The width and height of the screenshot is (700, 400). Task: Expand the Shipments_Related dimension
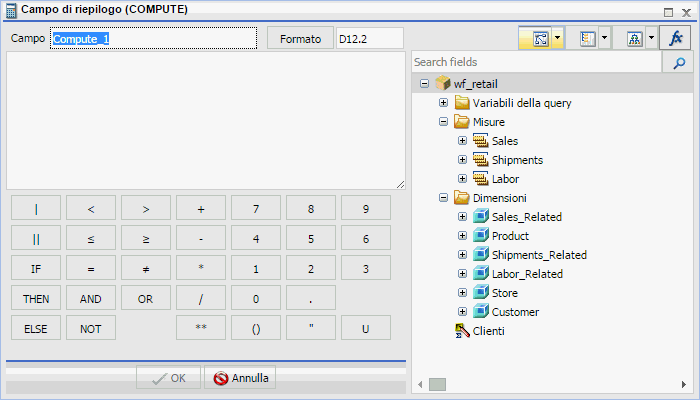click(462, 254)
